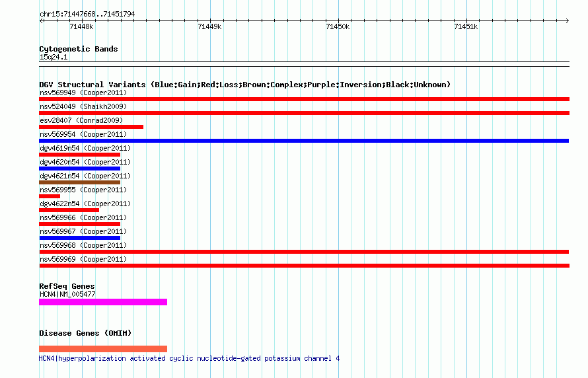
Task: Click the nsv569968 (Cooper2011) label
Action: coord(83,245)
